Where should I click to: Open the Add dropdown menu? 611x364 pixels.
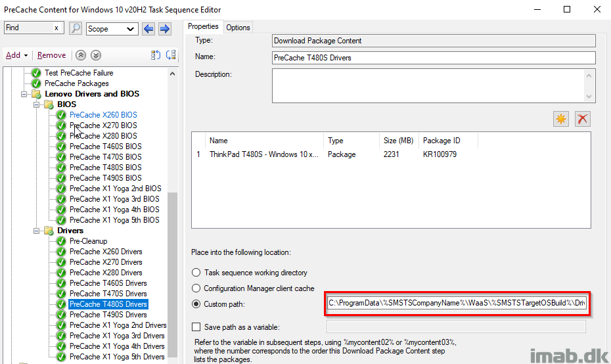coord(17,55)
